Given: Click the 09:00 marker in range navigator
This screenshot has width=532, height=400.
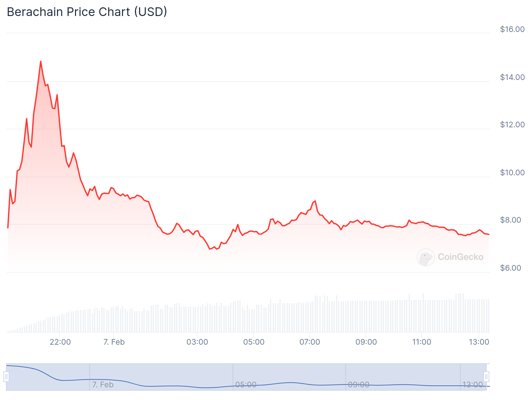Looking at the screenshot, I should (359, 385).
